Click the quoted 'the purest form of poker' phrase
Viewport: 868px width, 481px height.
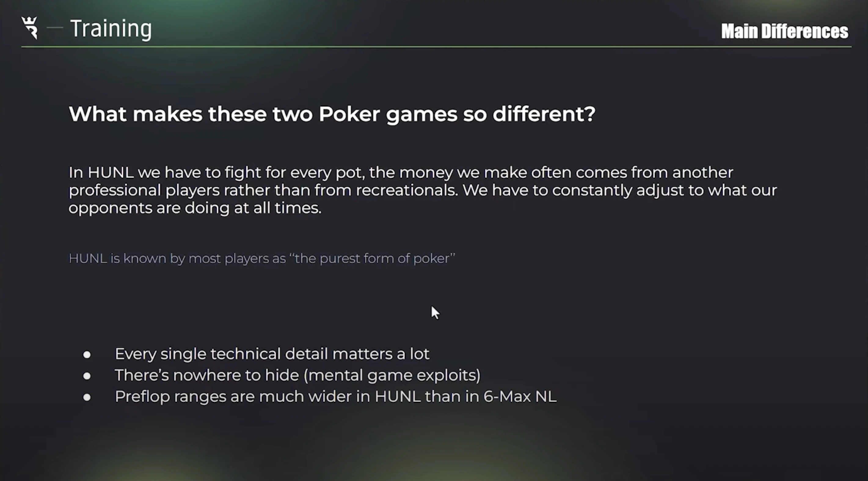click(372, 259)
